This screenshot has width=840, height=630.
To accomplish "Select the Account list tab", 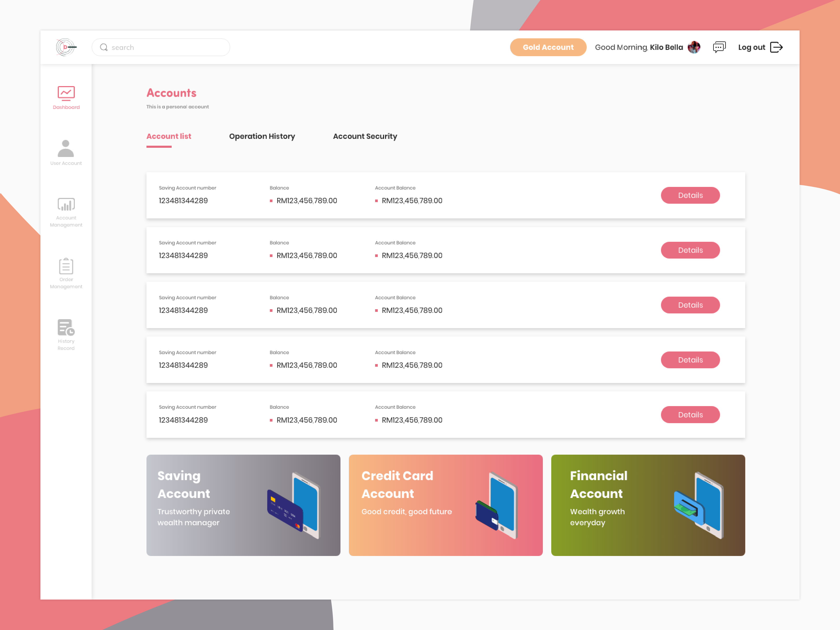I will point(169,136).
